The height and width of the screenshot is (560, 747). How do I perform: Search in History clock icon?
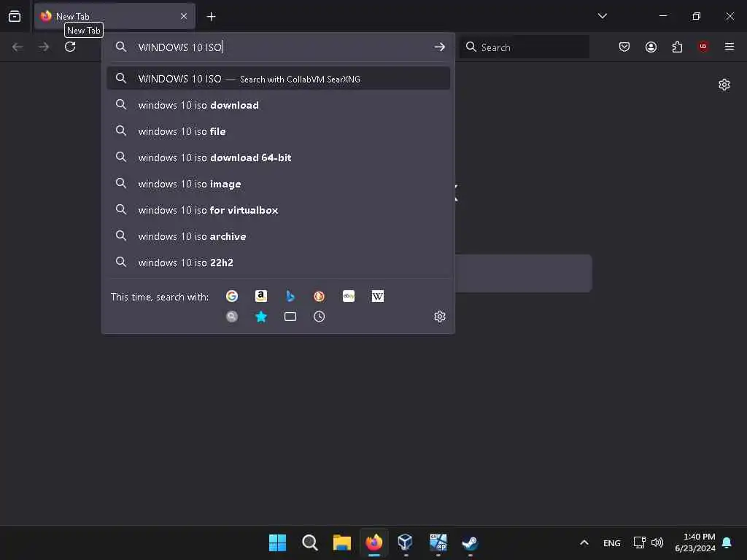320,316
